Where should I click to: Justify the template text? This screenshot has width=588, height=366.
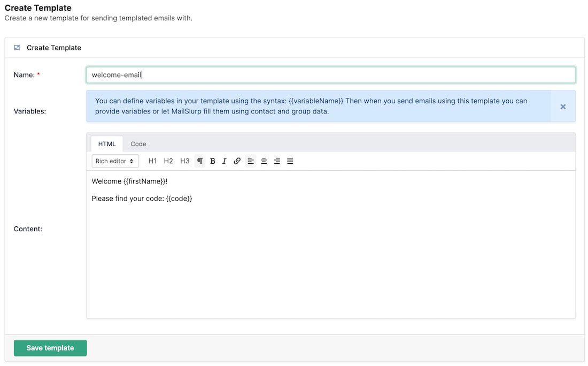coord(290,161)
